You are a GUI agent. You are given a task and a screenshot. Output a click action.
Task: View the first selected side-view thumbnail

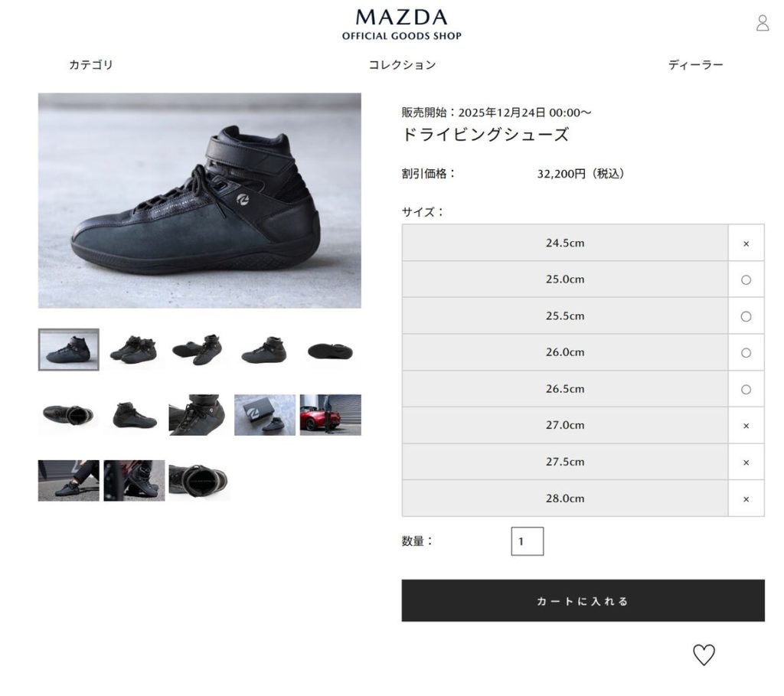pyautogui.click(x=68, y=349)
